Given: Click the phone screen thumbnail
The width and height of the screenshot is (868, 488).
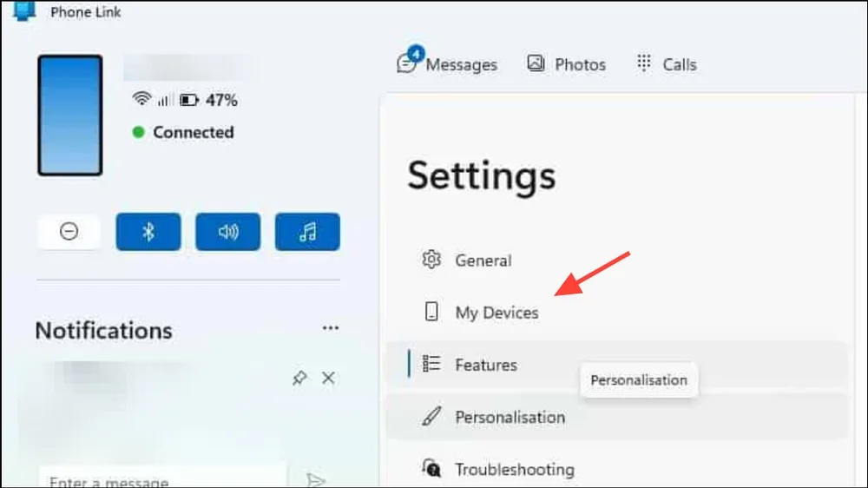Looking at the screenshot, I should (x=70, y=115).
